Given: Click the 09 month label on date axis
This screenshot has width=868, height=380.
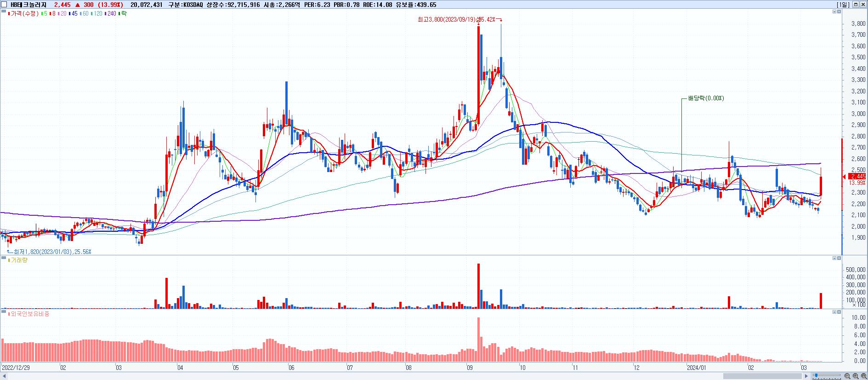Looking at the screenshot, I should pyautogui.click(x=470, y=368).
